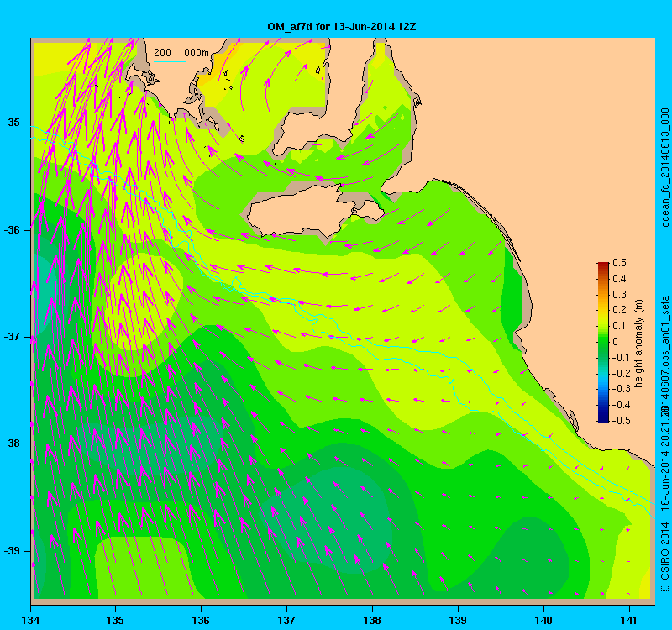Click the -0.5 value on the color scale
The width and height of the screenshot is (672, 630).
621,421
